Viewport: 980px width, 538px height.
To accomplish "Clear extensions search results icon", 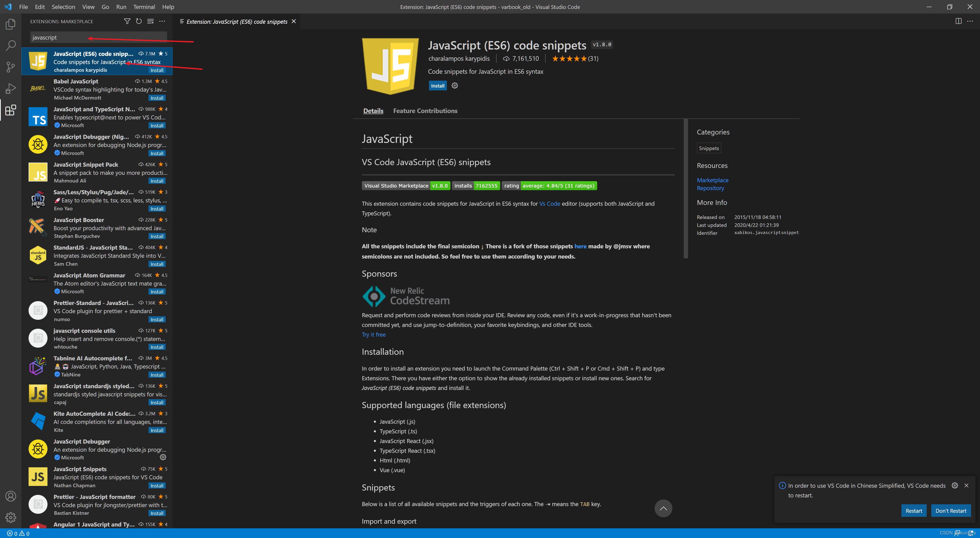I will click(151, 21).
